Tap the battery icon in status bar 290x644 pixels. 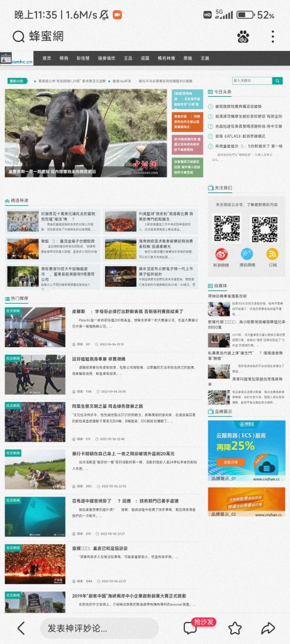pyautogui.click(x=245, y=15)
